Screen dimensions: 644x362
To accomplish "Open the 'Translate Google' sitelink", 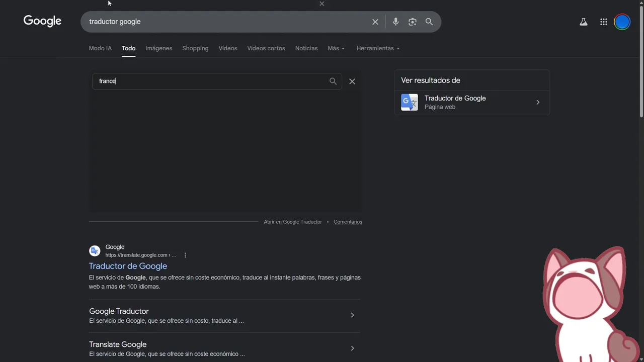I will tap(118, 344).
